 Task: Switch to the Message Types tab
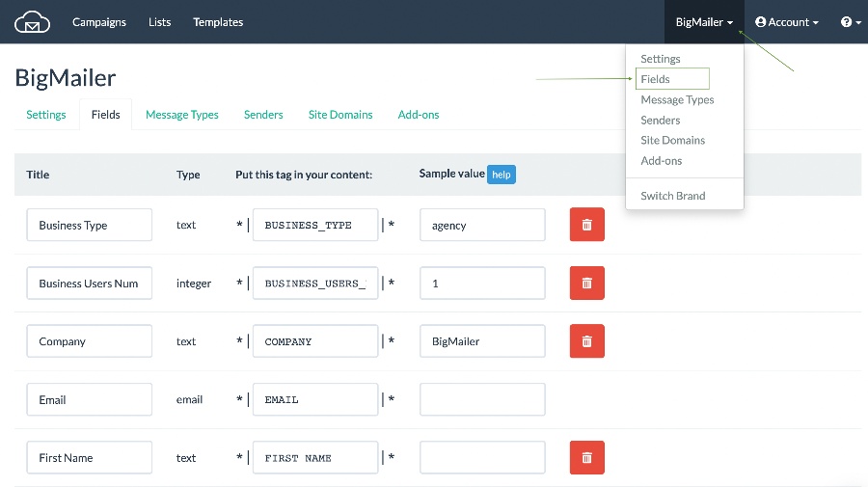coord(182,115)
